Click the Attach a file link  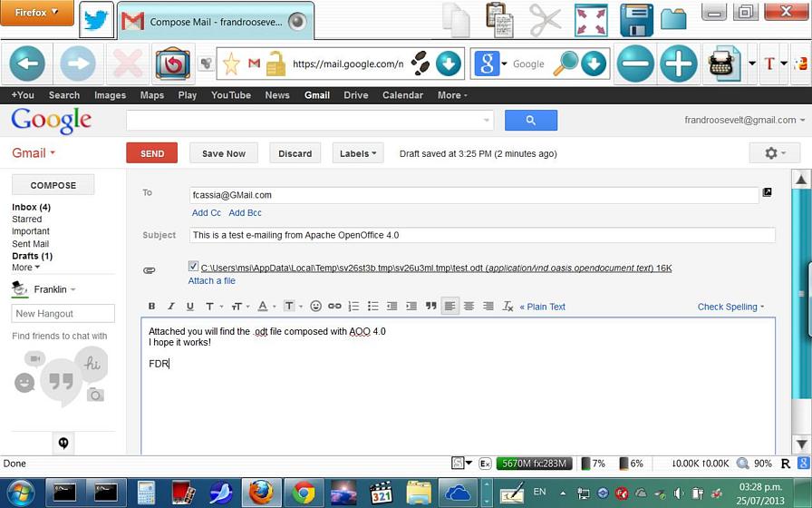(212, 280)
